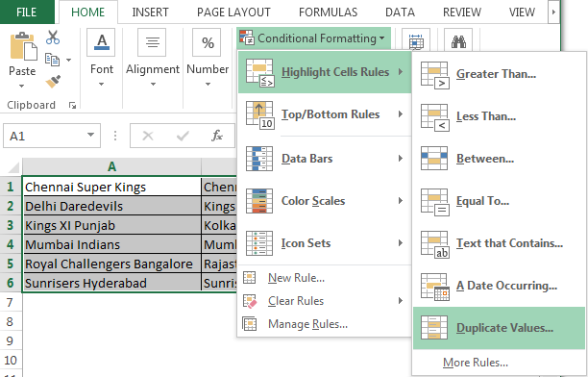Click the Cut scissors icon
The width and height of the screenshot is (588, 377).
click(53, 38)
